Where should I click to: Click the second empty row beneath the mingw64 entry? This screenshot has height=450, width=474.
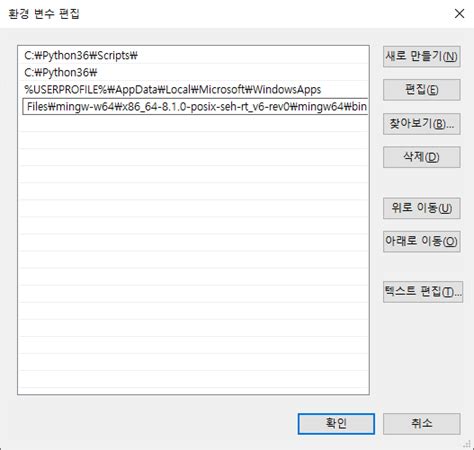[x=194, y=141]
